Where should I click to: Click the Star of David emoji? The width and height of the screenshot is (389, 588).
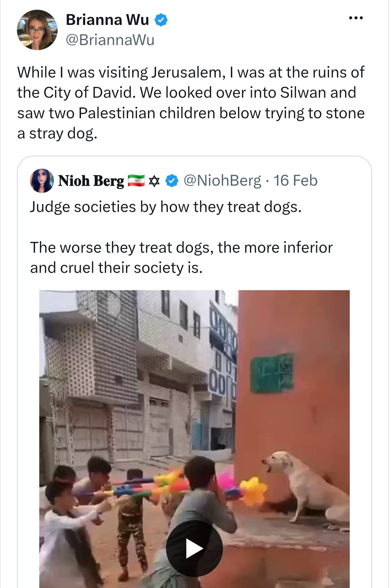tap(154, 181)
